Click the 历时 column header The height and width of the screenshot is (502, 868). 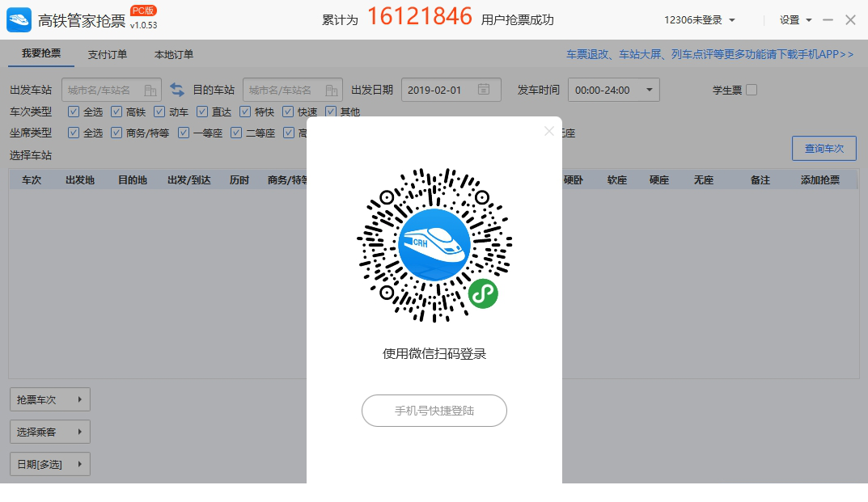pyautogui.click(x=239, y=180)
